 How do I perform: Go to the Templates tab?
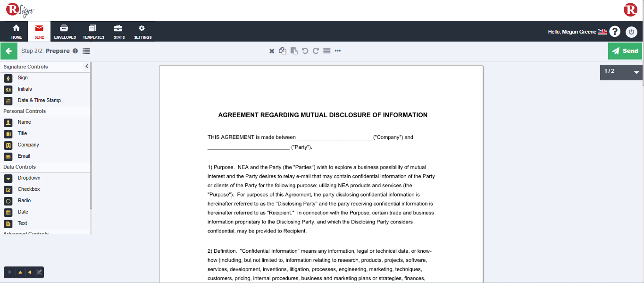click(x=93, y=32)
